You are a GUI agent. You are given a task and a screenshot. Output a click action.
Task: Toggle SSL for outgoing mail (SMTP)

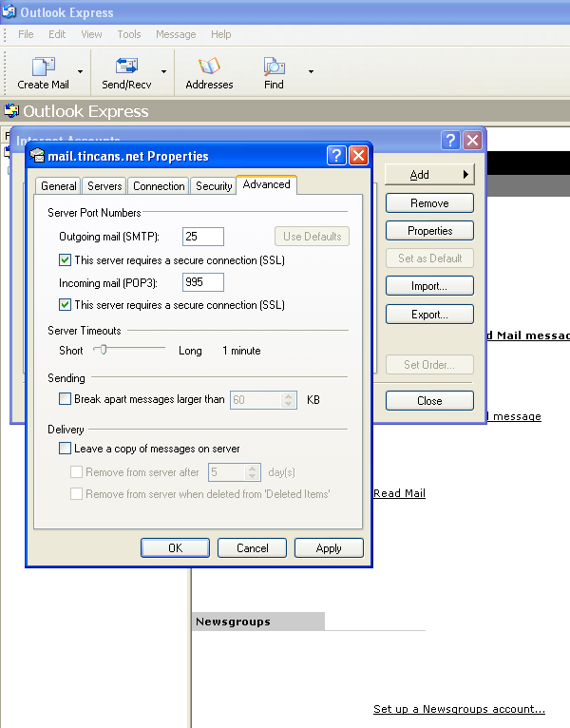65,260
